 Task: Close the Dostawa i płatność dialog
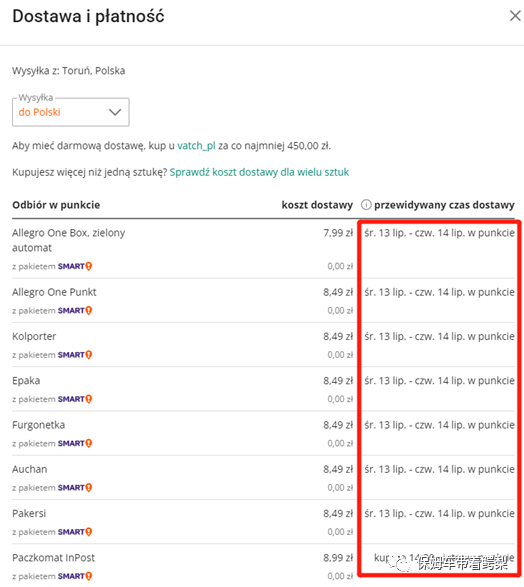tap(515, 16)
